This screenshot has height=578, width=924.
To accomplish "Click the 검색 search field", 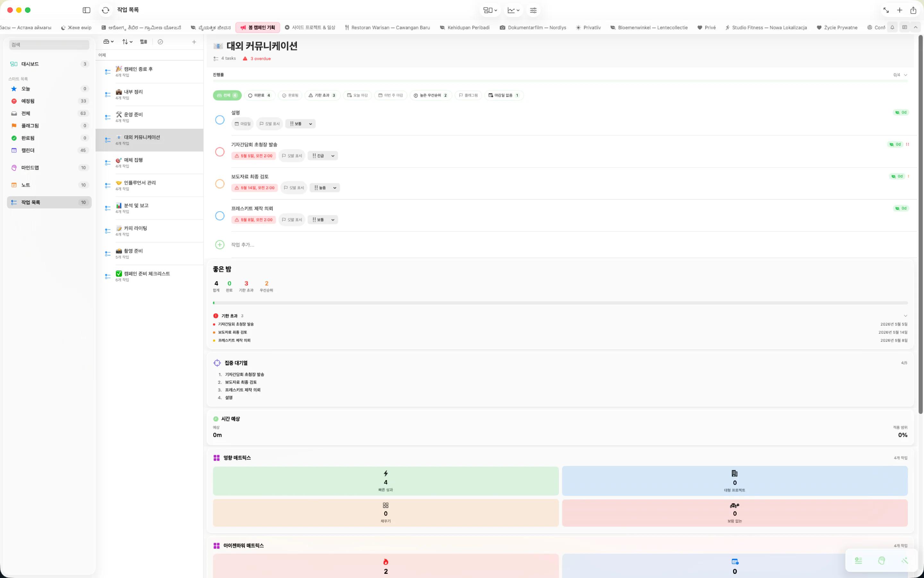I will pos(49,45).
